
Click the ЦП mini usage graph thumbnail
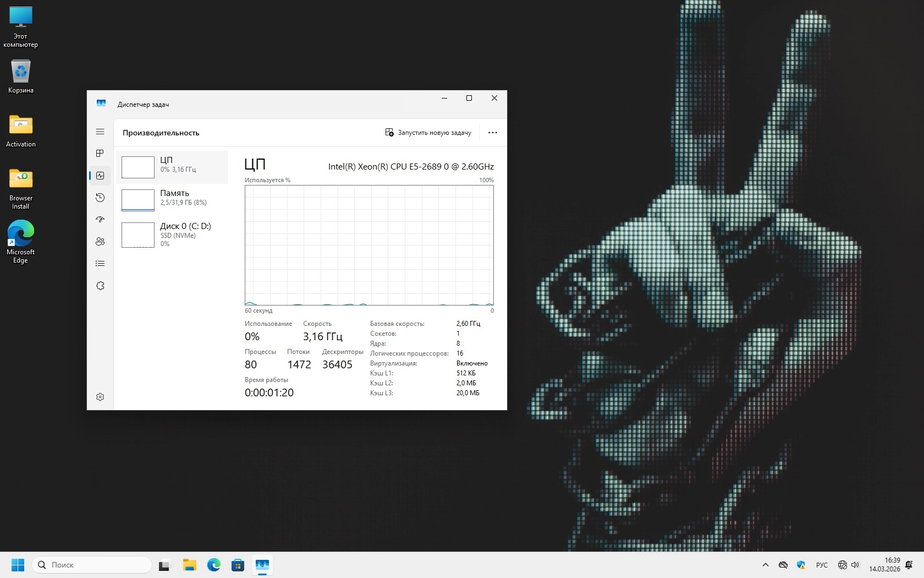(x=138, y=167)
